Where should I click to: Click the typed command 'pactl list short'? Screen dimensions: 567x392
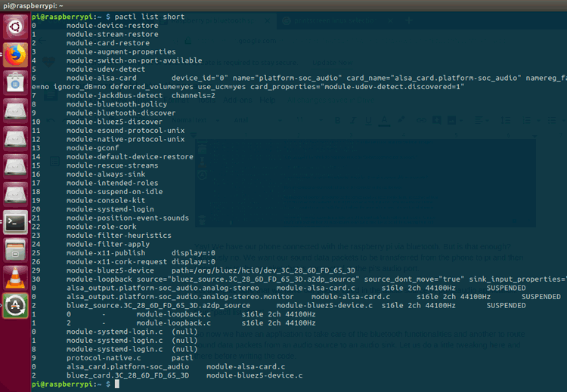pyautogui.click(x=150, y=17)
